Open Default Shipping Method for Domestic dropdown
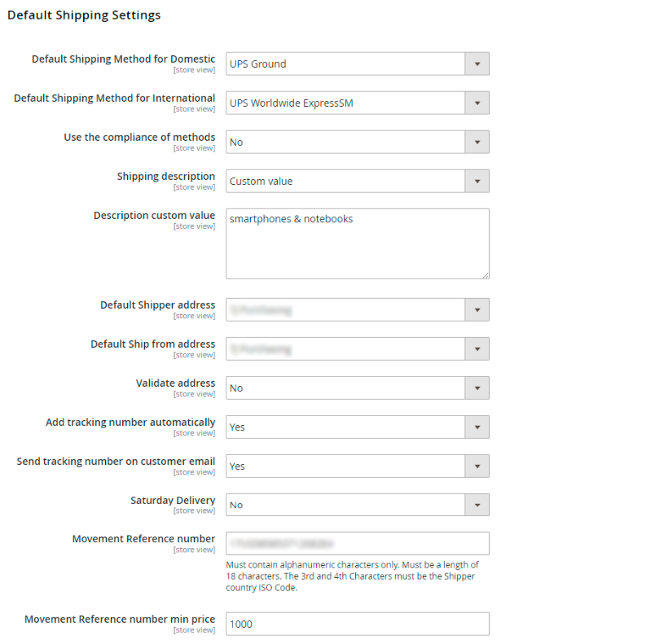Viewport: 646px width, 644px height. click(477, 64)
